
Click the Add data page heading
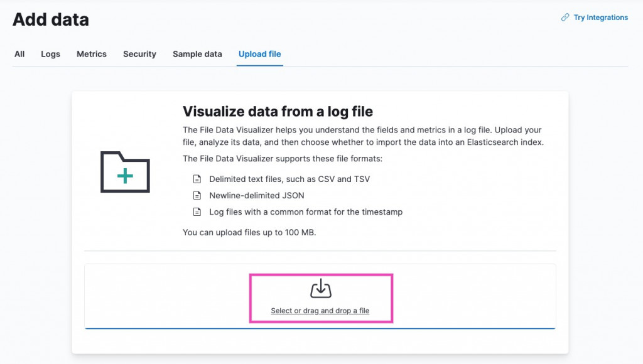(x=51, y=19)
